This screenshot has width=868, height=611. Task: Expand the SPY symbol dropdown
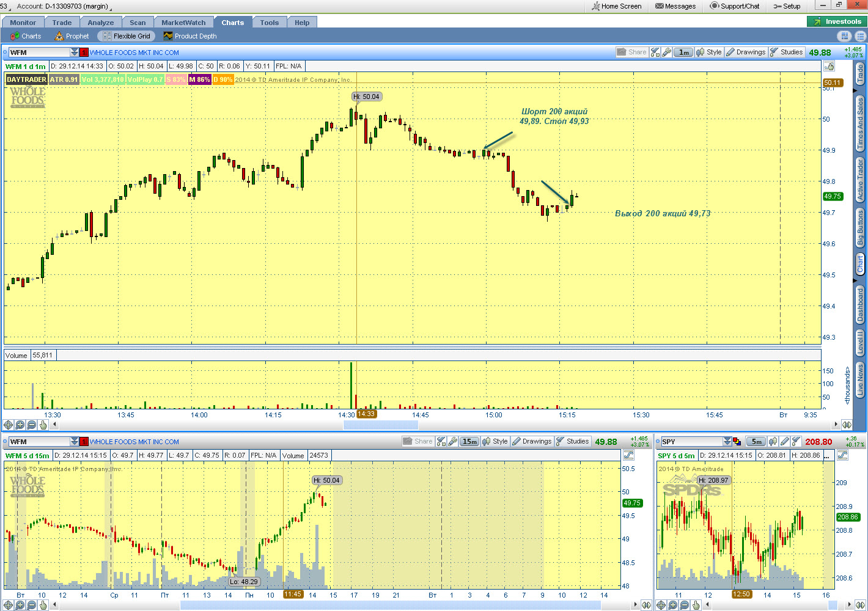tap(727, 442)
